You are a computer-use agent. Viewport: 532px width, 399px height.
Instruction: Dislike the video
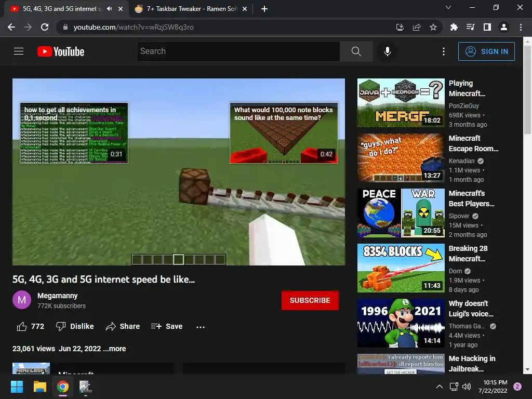[x=75, y=326]
